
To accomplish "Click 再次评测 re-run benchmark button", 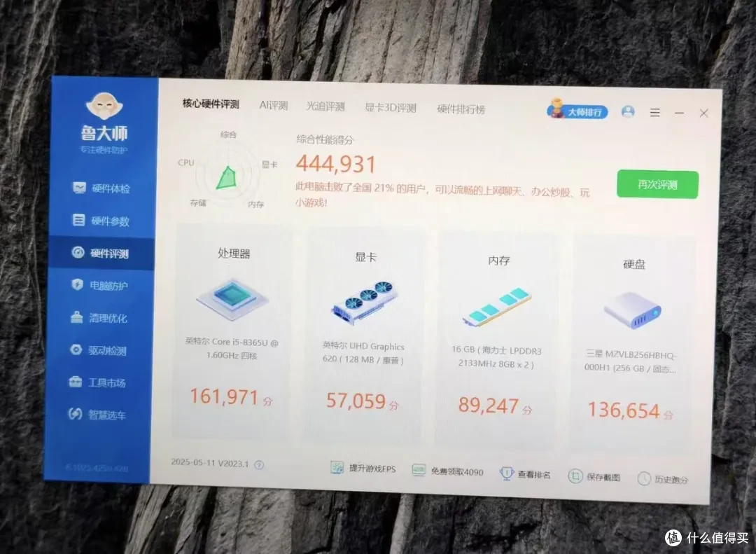I will pyautogui.click(x=657, y=184).
